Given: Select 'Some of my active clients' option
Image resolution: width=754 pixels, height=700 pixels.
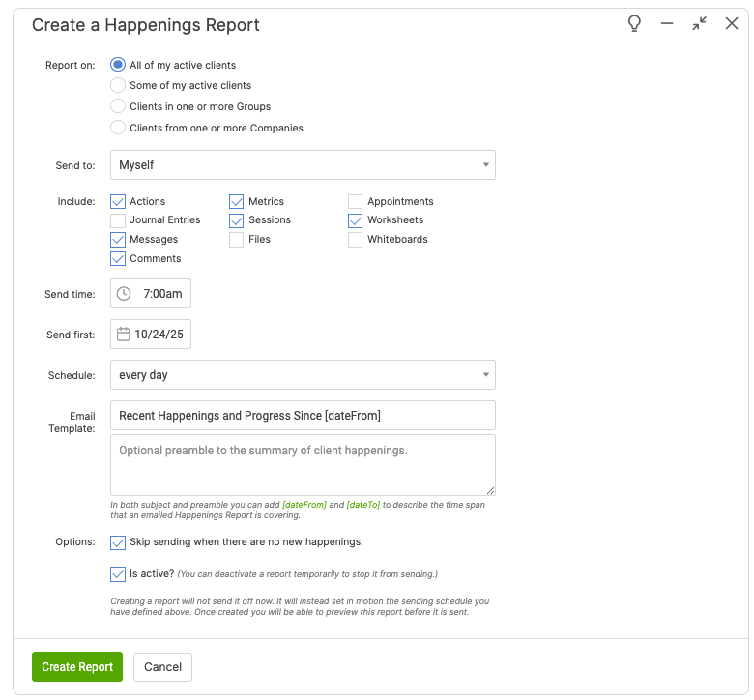Looking at the screenshot, I should pos(118,86).
